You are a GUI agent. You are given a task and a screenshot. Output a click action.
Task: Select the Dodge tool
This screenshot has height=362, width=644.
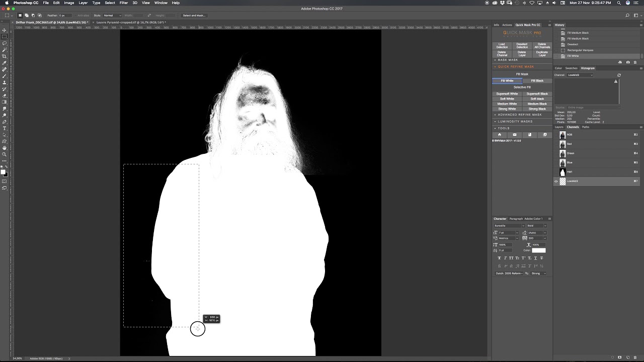coord(5,115)
